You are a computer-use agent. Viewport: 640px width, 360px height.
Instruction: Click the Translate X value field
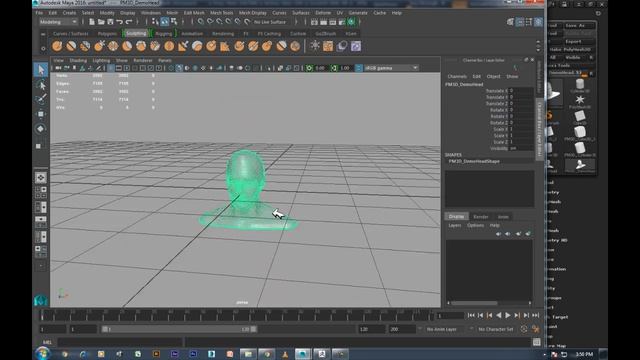[521, 91]
